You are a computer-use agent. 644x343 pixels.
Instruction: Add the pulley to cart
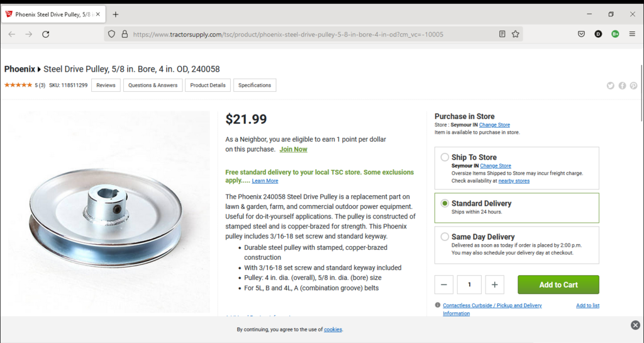[558, 284]
